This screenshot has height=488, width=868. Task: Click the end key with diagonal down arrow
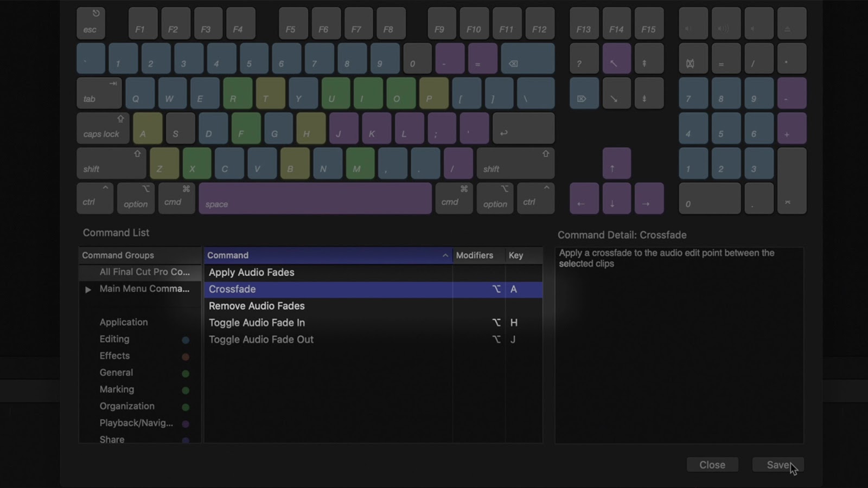pos(617,93)
